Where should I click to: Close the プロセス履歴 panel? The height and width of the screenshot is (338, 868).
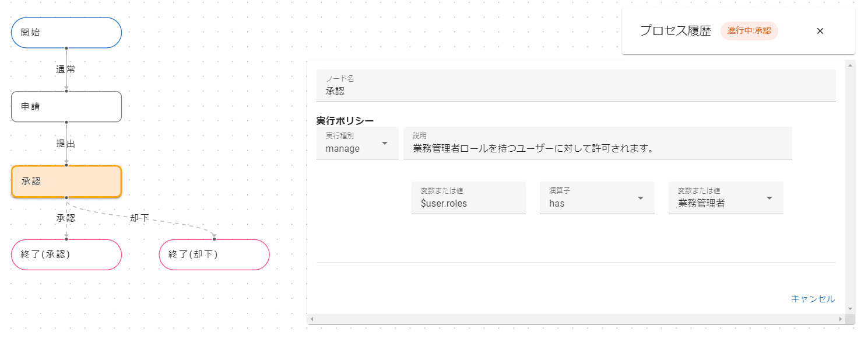pos(820,31)
